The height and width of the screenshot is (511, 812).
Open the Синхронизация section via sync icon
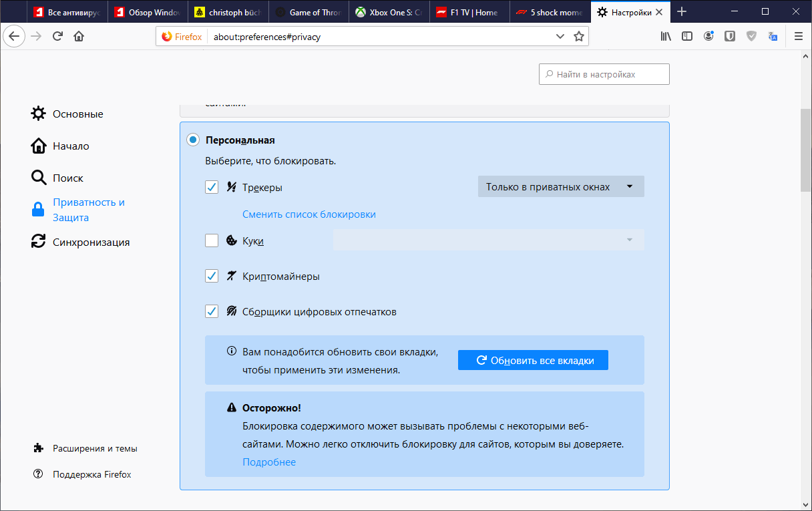tap(38, 241)
